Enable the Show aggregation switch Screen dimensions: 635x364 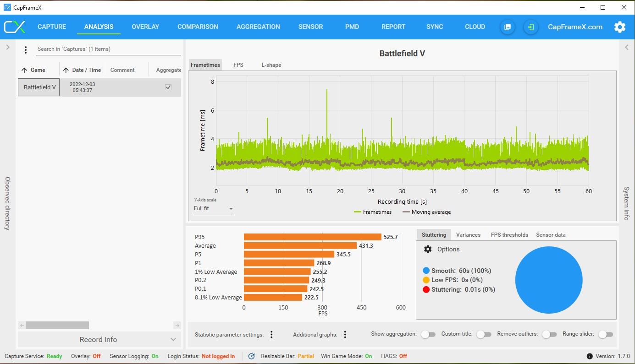428,334
